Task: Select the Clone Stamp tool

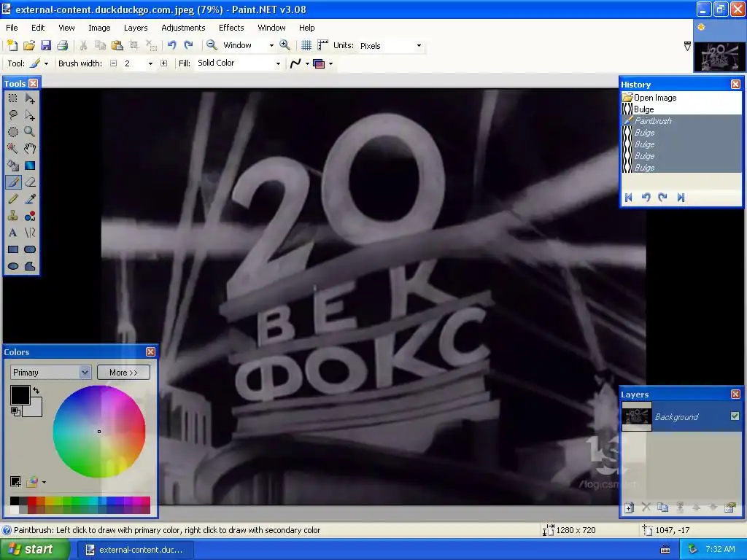Action: (x=13, y=216)
